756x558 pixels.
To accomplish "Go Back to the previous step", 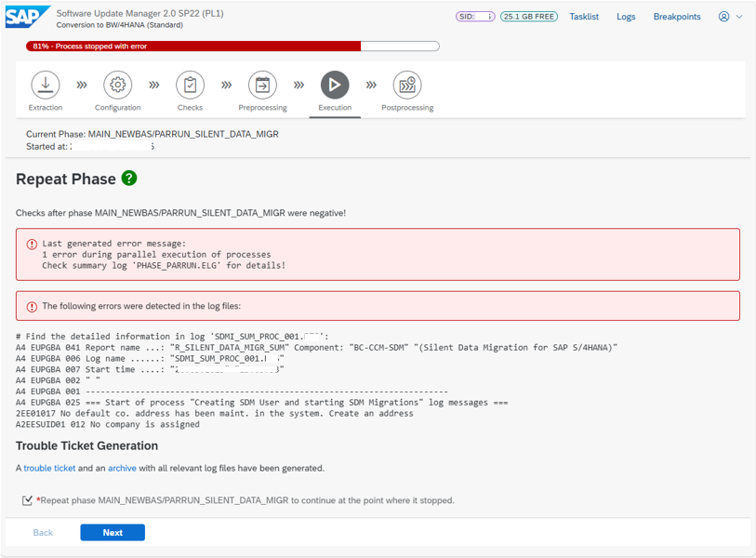I will [x=43, y=533].
